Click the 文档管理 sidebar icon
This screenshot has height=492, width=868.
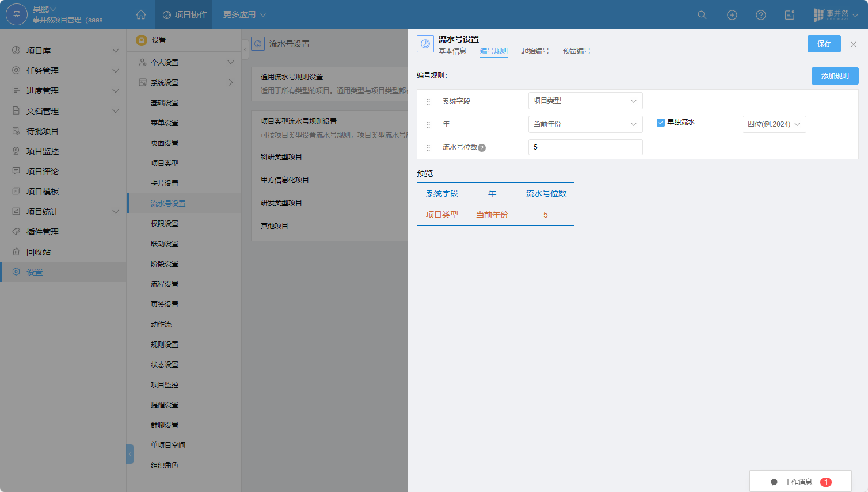click(16, 111)
